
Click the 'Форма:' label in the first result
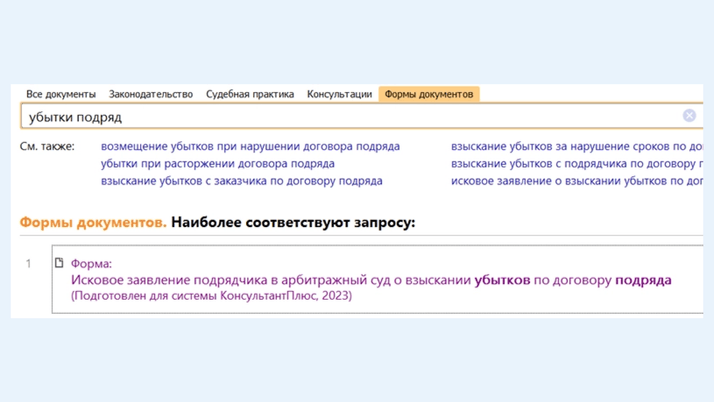pyautogui.click(x=91, y=264)
